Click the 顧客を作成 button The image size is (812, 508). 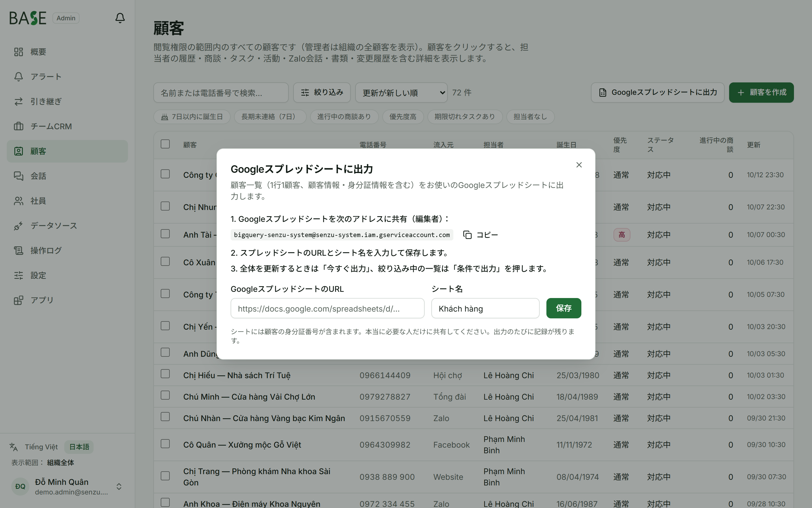pos(761,92)
